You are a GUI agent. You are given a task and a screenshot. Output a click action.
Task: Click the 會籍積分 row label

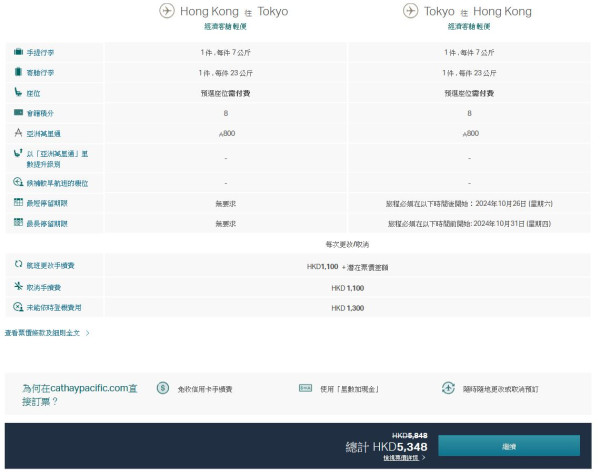tap(40, 113)
